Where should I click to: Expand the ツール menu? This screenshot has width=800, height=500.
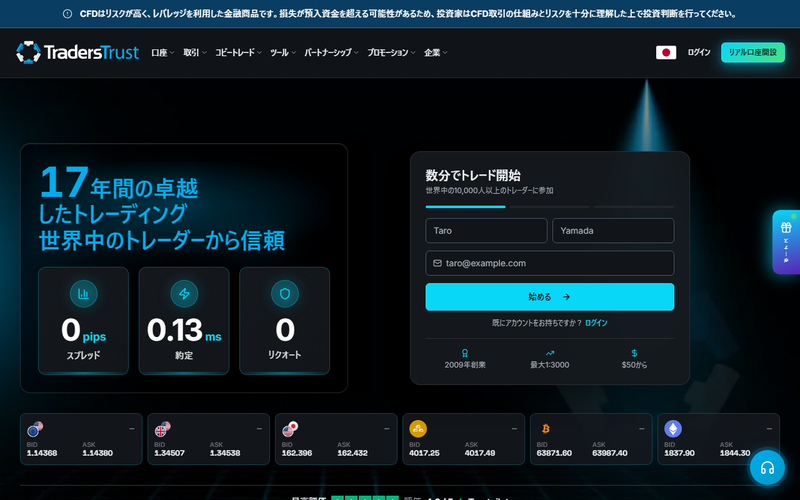click(283, 53)
